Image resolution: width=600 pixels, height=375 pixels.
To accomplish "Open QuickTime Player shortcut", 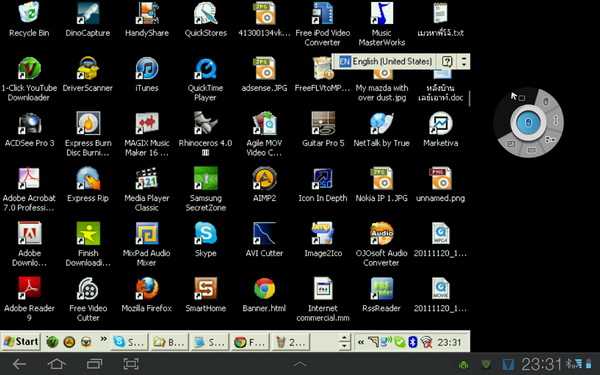I will point(205,79).
